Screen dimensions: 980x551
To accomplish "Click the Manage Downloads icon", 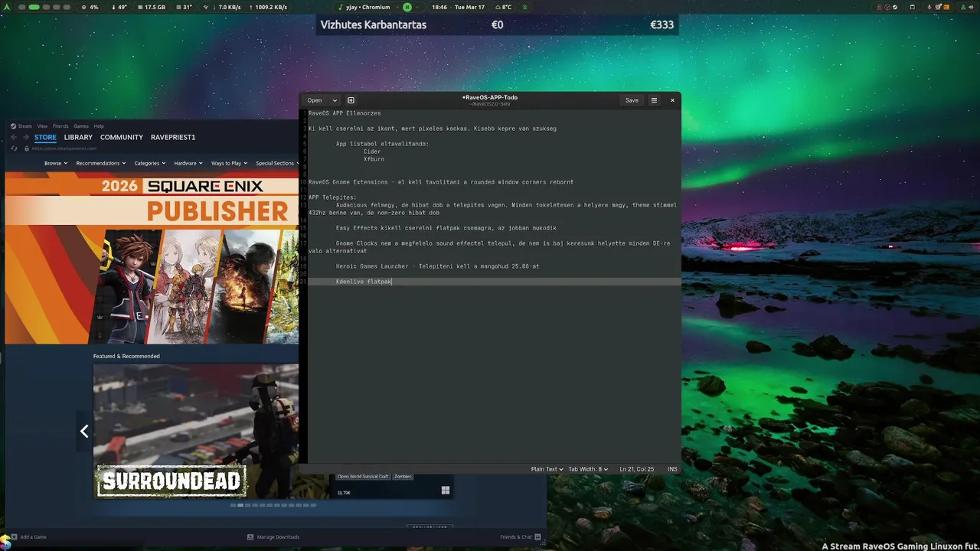I will tap(250, 537).
